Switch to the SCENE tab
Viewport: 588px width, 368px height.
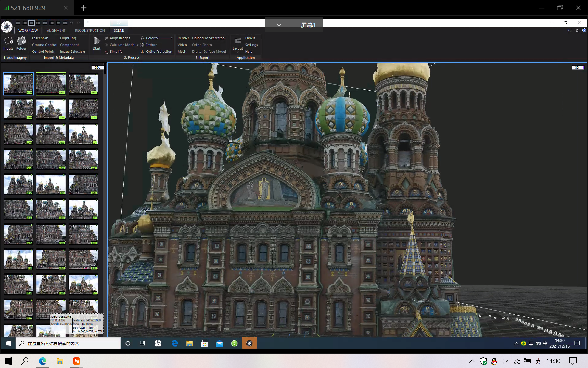(119, 30)
